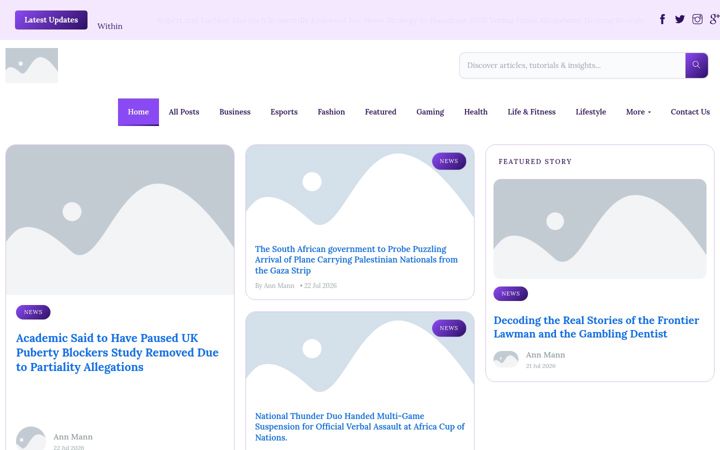Image resolution: width=720 pixels, height=450 pixels.
Task: Click the 21 Jul 2026 date in Featured Story
Action: point(540,366)
